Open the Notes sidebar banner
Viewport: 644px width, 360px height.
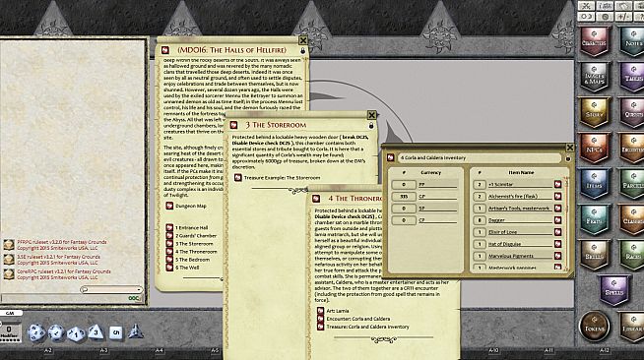pyautogui.click(x=632, y=41)
